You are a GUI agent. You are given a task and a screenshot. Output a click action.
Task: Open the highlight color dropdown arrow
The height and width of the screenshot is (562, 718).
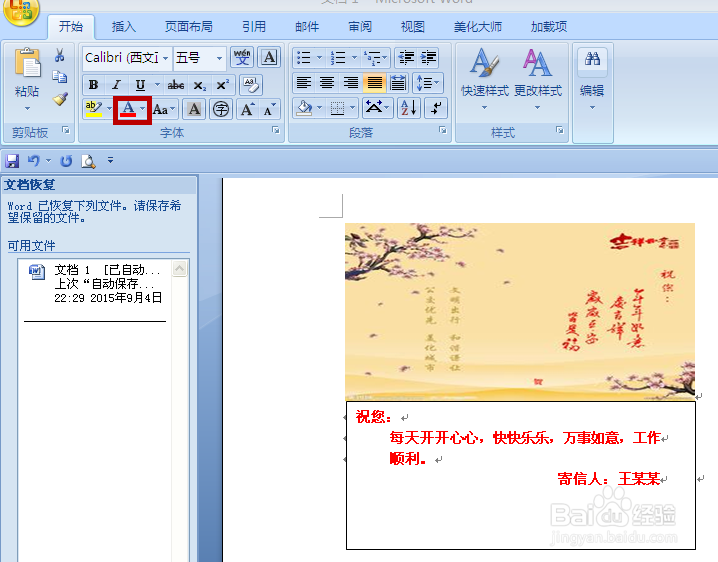coord(109,109)
